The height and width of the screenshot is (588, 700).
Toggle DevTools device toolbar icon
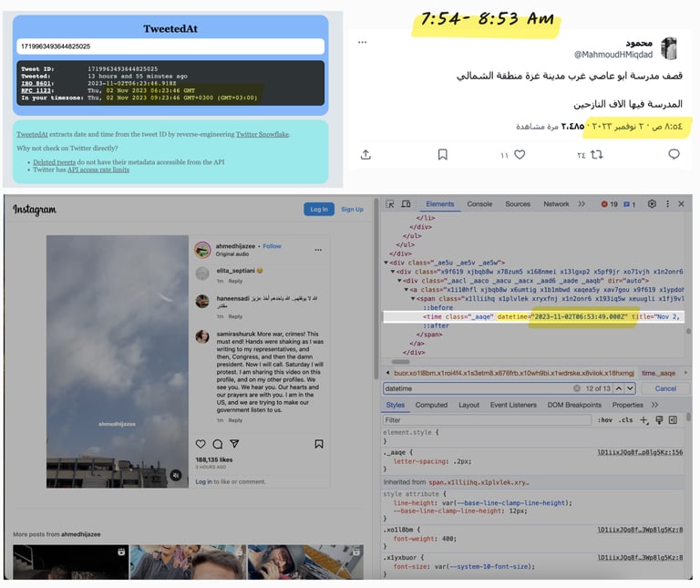click(406, 204)
